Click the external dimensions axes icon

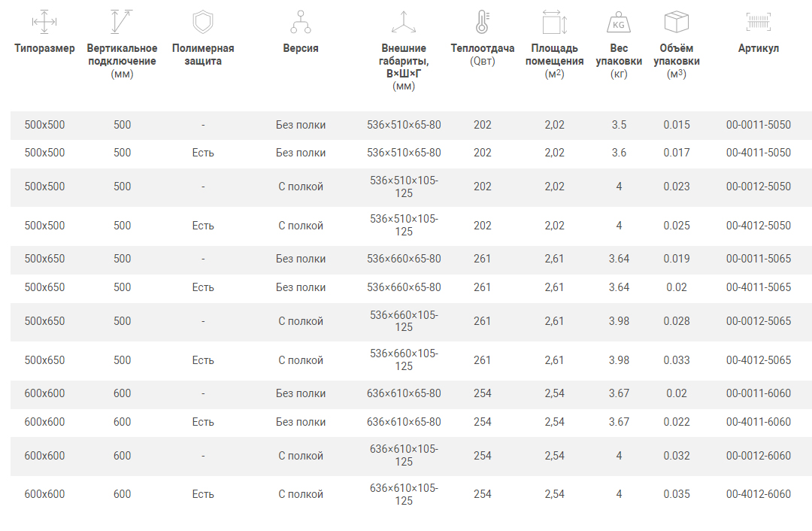[404, 22]
